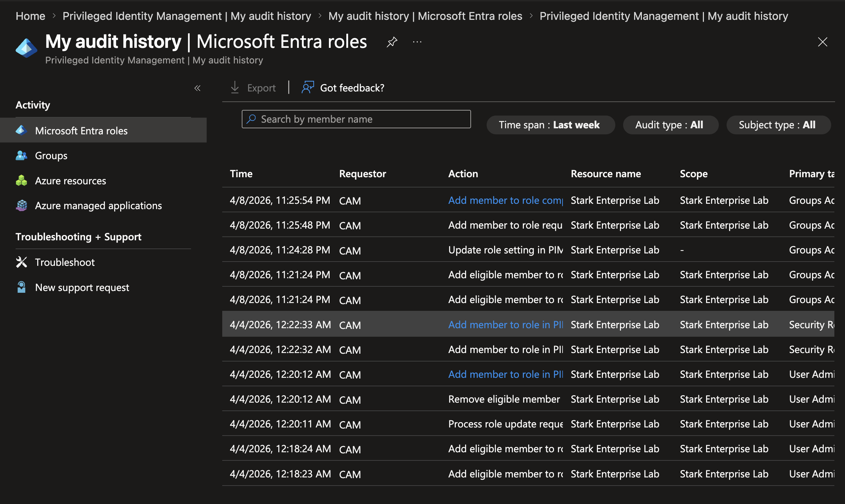The image size is (845, 504).
Task: Open the Time span Last week filter
Action: pyautogui.click(x=550, y=125)
